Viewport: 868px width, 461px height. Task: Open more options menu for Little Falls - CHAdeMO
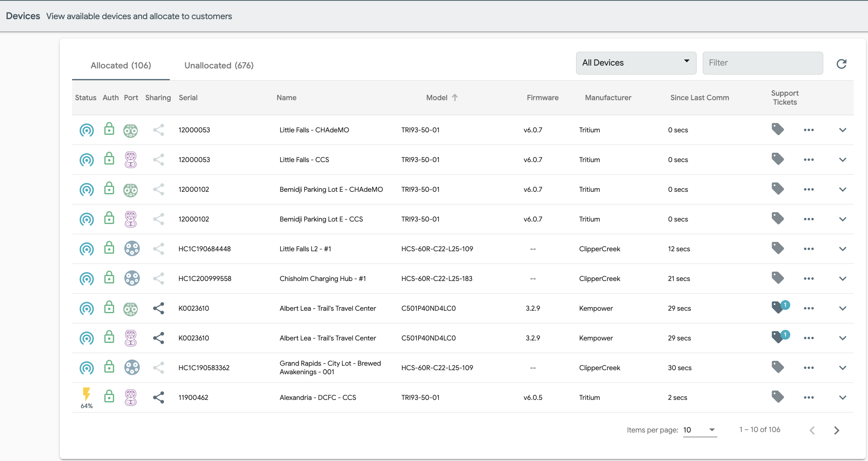pyautogui.click(x=809, y=130)
